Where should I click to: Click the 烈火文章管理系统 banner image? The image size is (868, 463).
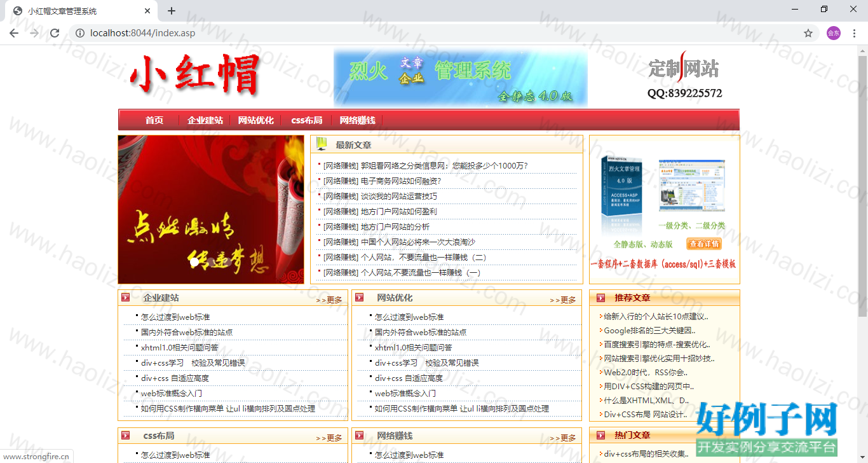tap(461, 78)
